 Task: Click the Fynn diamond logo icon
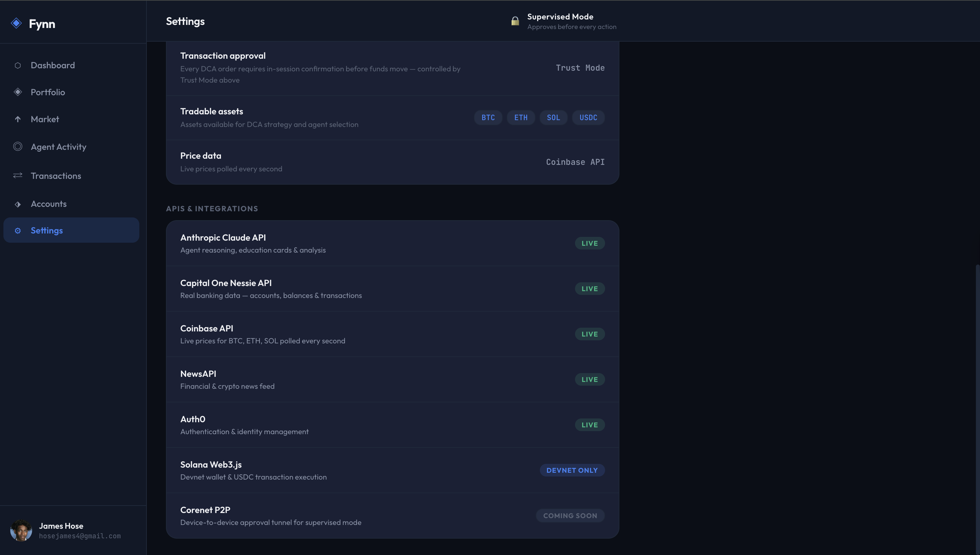16,23
